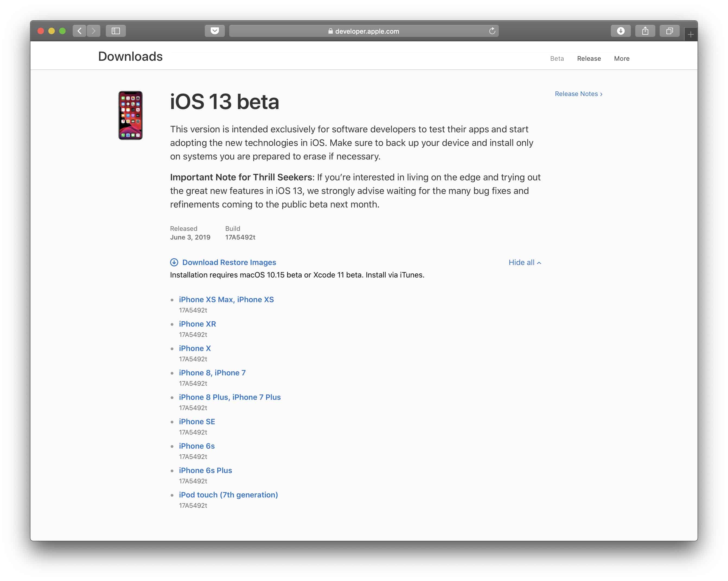
Task: Click the Download Restore Images icon
Action: tap(174, 262)
